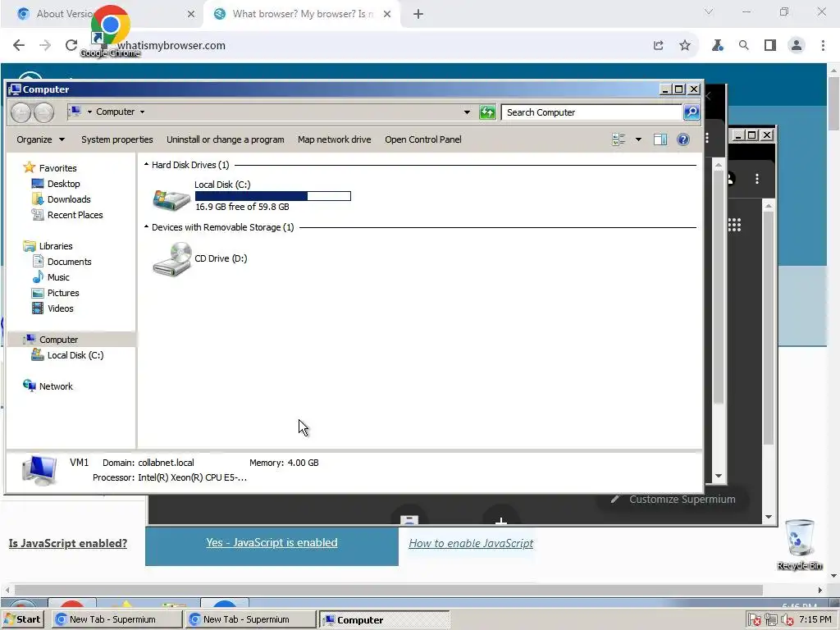Collapse the Hard Disk Drives group

click(x=146, y=164)
